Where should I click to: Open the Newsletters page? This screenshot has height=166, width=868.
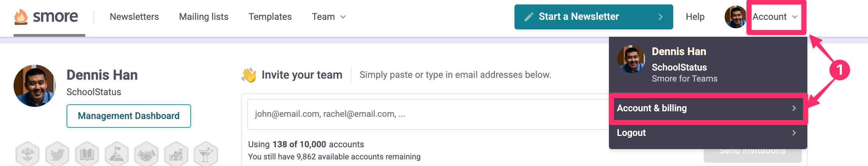tap(134, 17)
